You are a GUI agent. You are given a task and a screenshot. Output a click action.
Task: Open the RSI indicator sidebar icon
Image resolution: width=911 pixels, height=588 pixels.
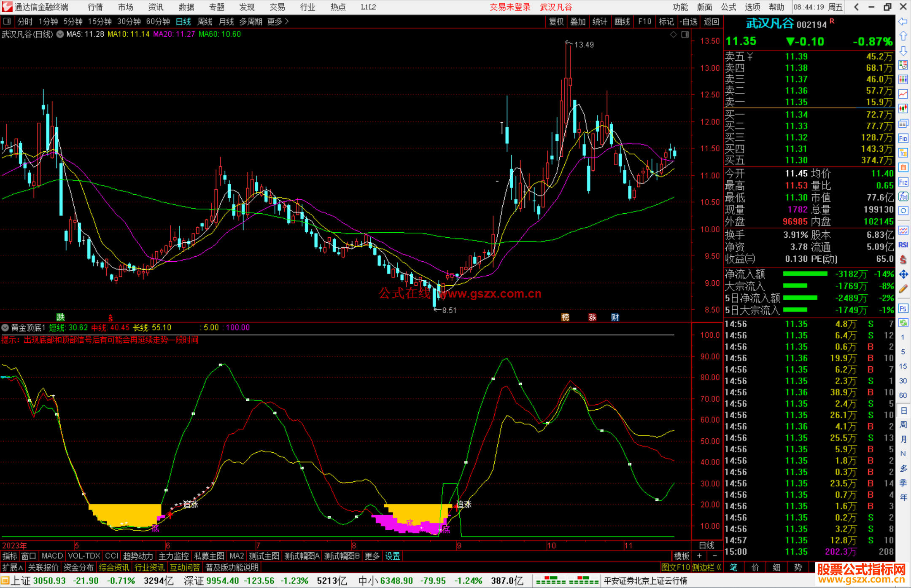tap(903, 245)
